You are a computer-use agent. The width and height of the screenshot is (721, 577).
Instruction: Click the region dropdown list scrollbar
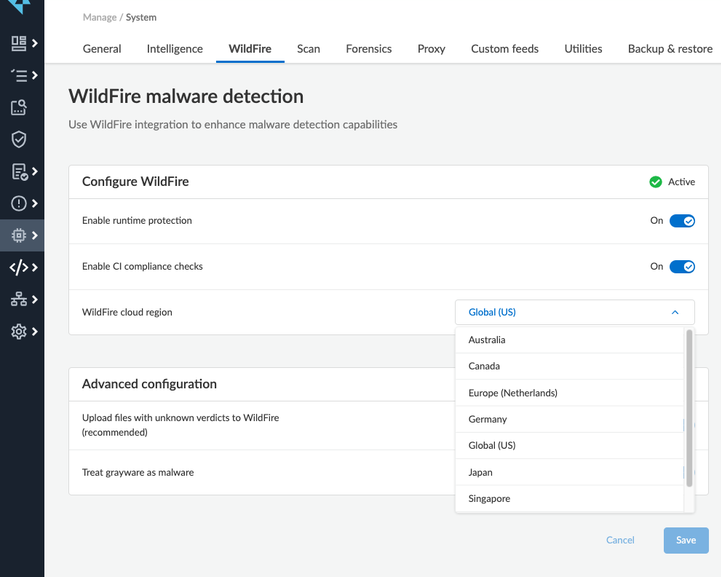pyautogui.click(x=689, y=408)
